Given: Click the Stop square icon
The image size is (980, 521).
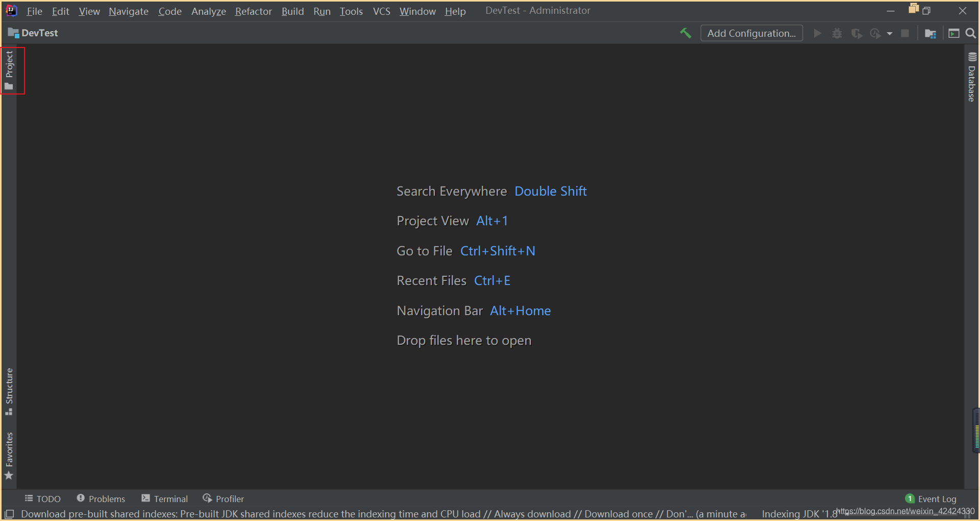Looking at the screenshot, I should click(905, 33).
